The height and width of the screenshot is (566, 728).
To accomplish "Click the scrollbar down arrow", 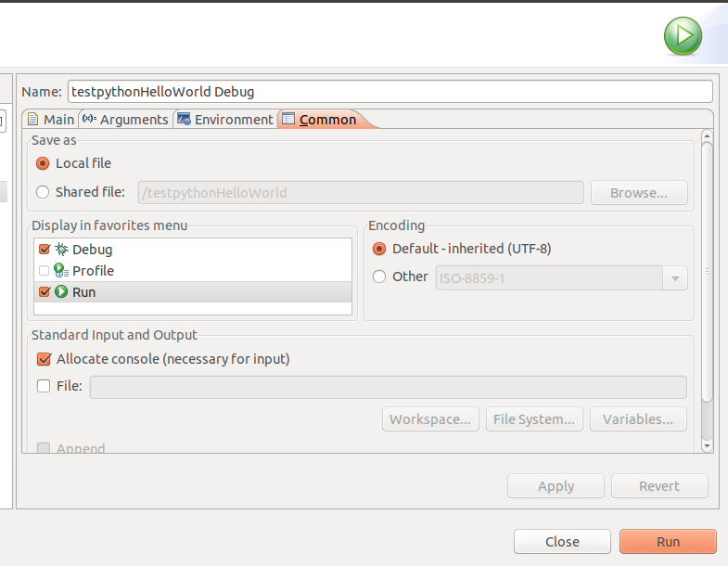I will 707,445.
